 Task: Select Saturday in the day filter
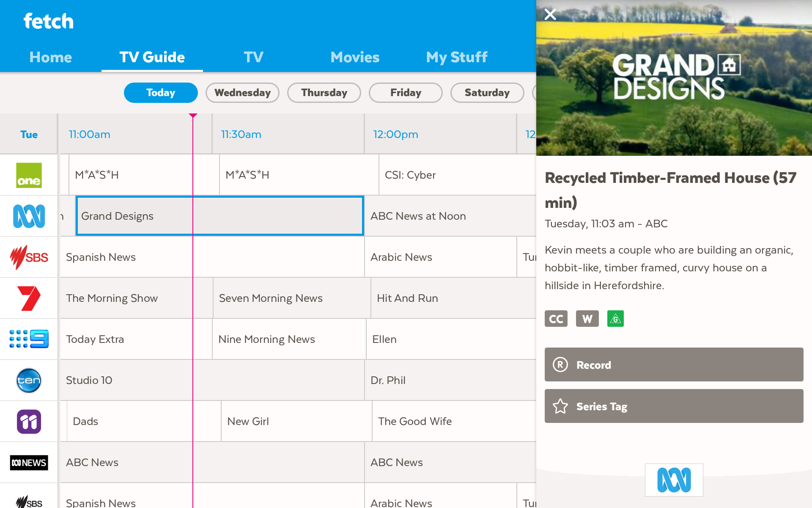pos(487,93)
